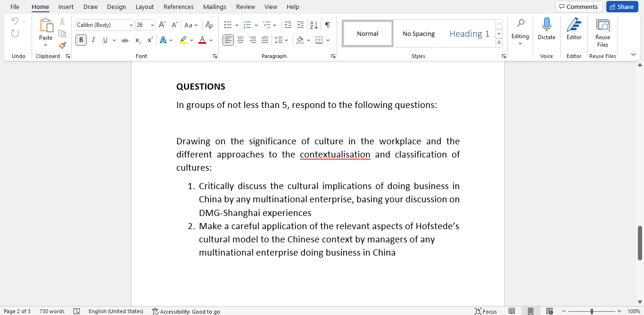The height and width of the screenshot is (315, 644).
Task: Cut selection with scissors icon
Action: (x=62, y=22)
